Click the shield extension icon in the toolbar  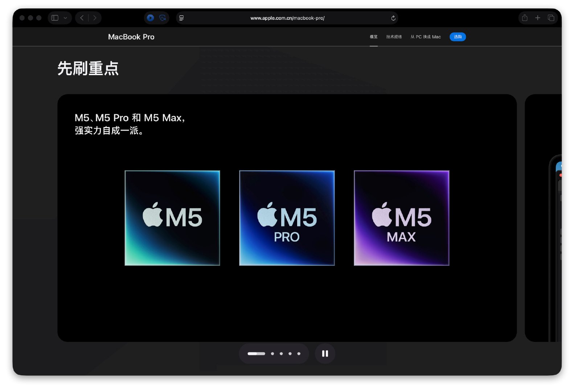(x=163, y=18)
